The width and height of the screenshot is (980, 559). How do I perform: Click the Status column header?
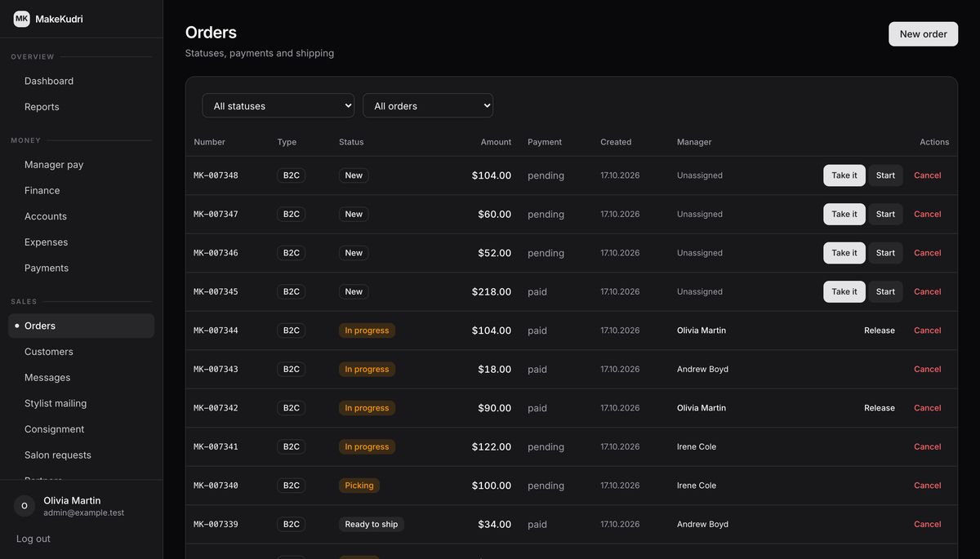pos(351,142)
